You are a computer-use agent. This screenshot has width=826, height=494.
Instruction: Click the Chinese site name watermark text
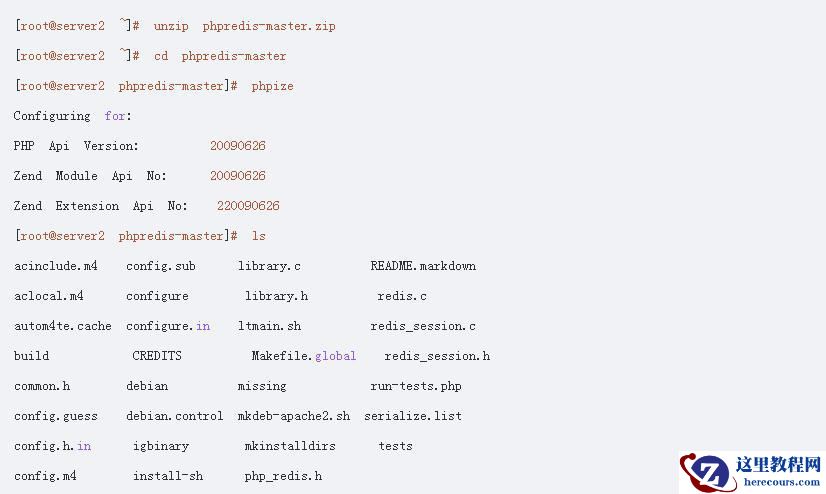pos(778,465)
